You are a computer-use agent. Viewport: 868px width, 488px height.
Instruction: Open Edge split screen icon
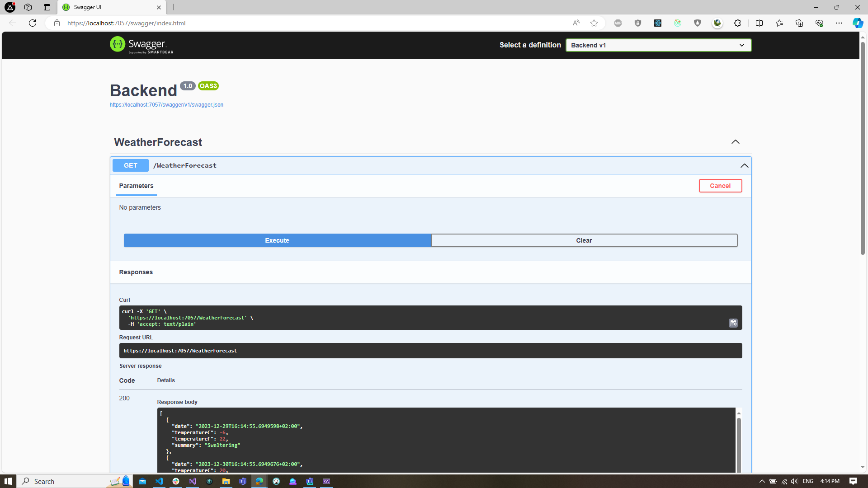coord(759,23)
